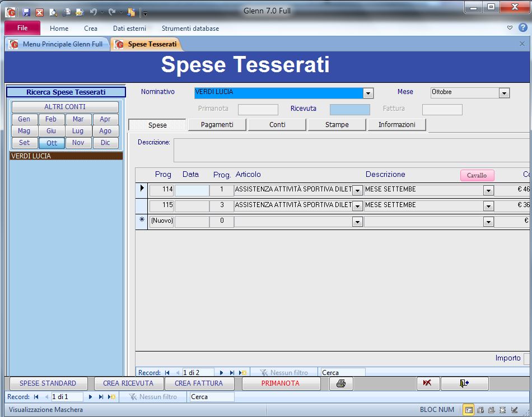
Task: Open the File menu
Action: 22,28
